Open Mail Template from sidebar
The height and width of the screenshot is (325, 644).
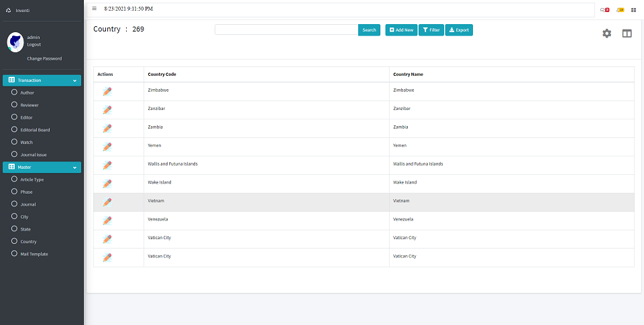(34, 254)
